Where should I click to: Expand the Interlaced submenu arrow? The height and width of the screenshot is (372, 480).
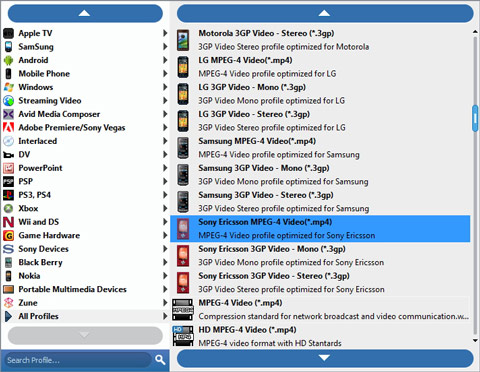(165, 141)
